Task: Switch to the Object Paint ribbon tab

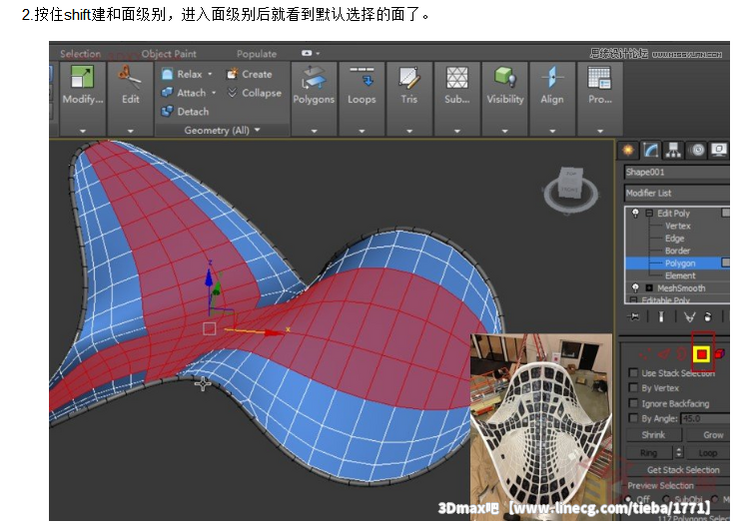Action: coord(169,54)
